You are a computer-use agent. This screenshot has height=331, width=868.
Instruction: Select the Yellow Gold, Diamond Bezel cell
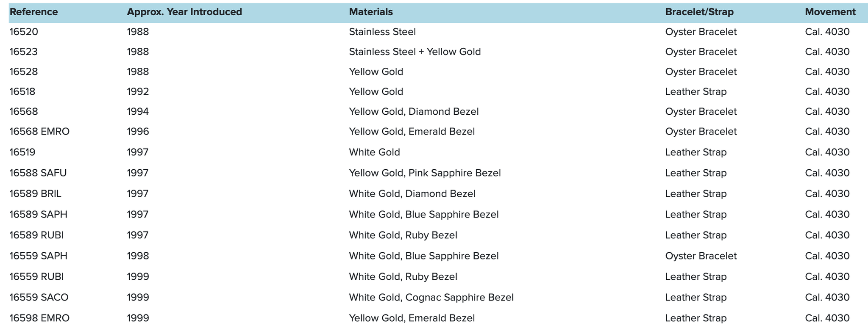click(x=414, y=112)
